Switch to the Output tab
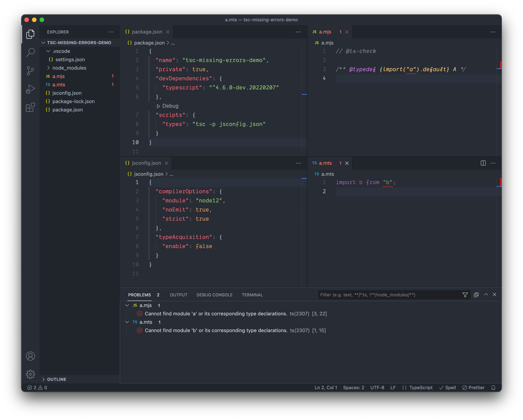This screenshot has height=420, width=523. [179, 295]
